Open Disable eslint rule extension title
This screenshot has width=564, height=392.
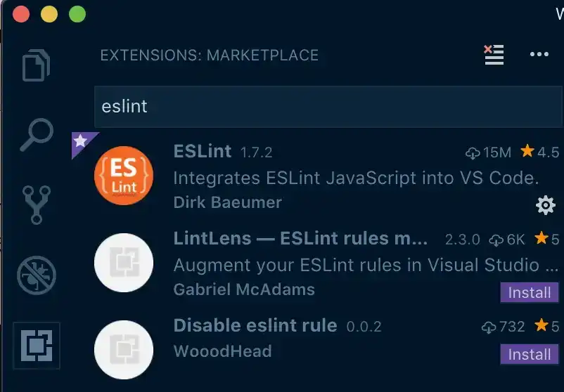(x=255, y=325)
